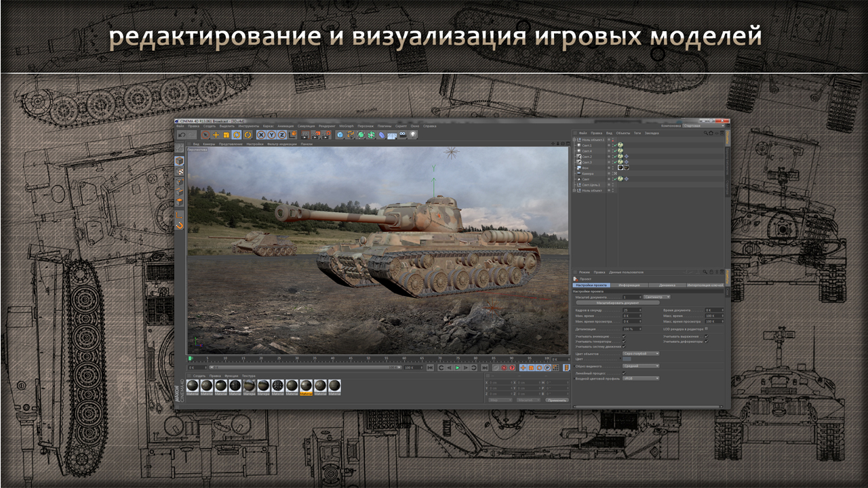Open the Рендеринг menu in main menu bar
The image size is (868, 488).
327,126
